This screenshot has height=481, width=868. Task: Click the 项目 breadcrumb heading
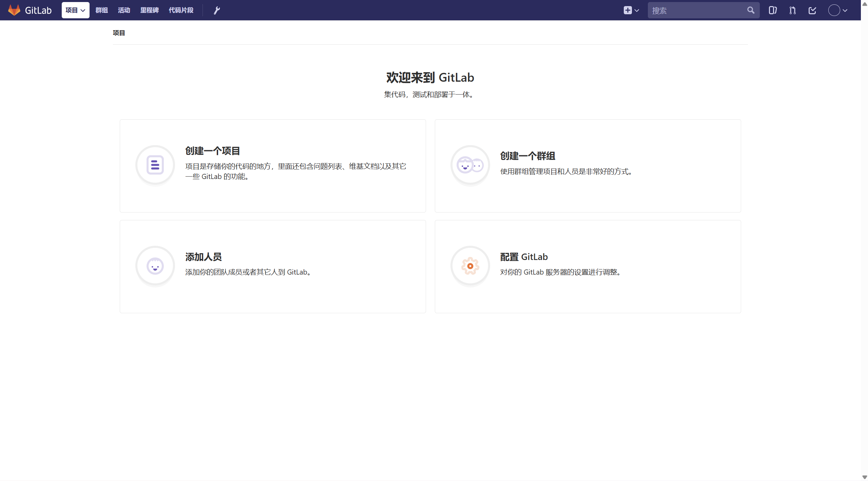(119, 33)
